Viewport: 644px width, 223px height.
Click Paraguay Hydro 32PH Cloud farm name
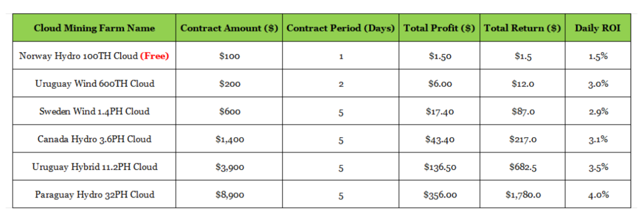[94, 194]
